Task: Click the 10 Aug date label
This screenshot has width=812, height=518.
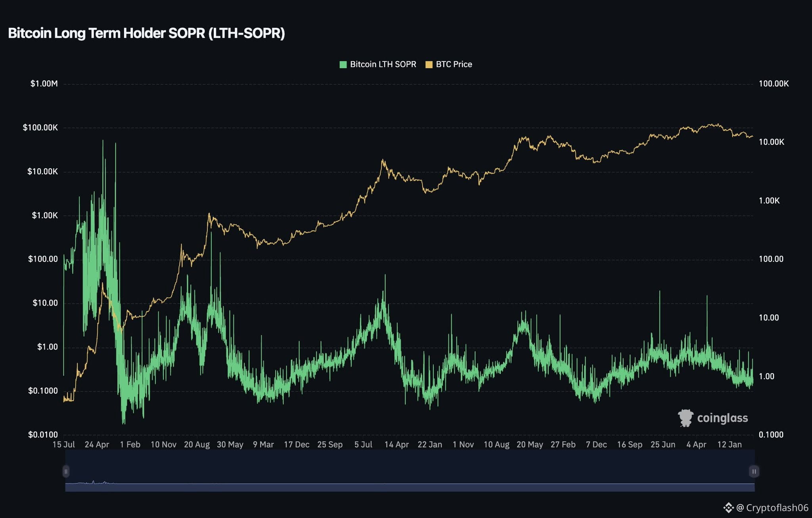Action: [x=496, y=445]
